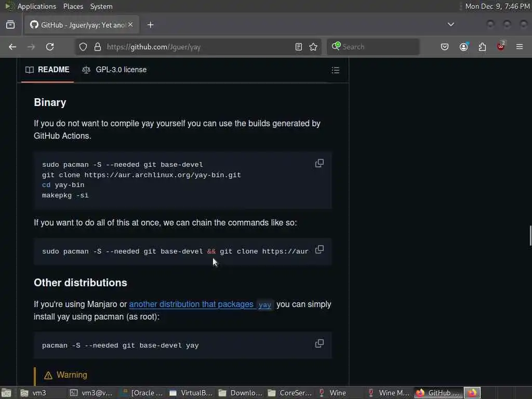Open Firefox View icon left of tab
Viewport: 532px width, 399px height.
10,25
